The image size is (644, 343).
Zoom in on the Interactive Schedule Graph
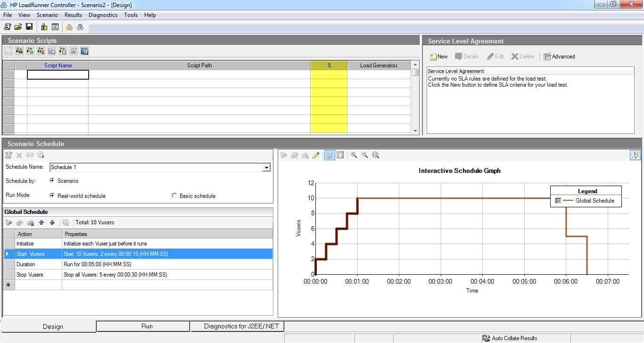[354, 155]
